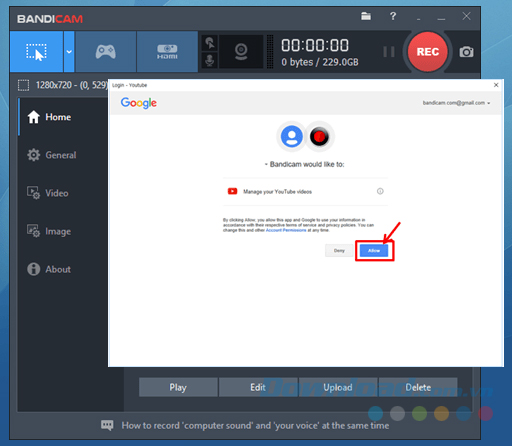Expand the screen recording mode dropdown arrow
The image size is (512, 446).
pos(69,52)
